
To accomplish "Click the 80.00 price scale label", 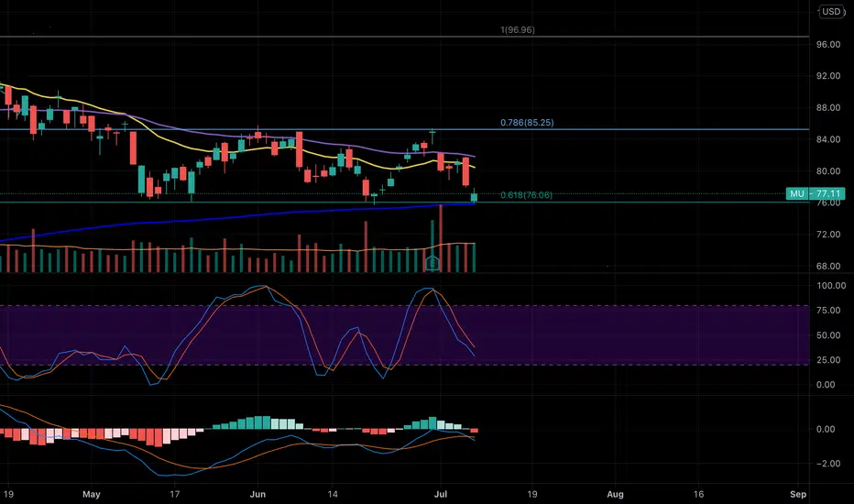I will [x=827, y=171].
